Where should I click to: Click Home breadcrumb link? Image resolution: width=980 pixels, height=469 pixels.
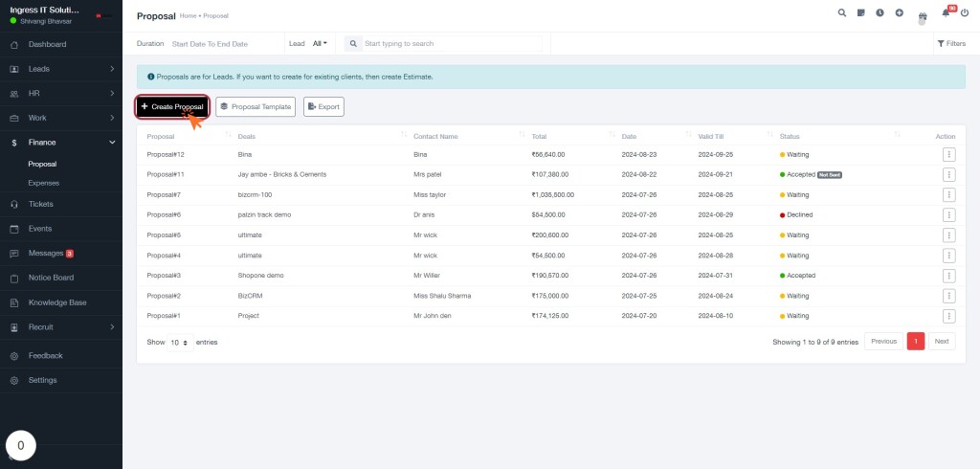(188, 15)
